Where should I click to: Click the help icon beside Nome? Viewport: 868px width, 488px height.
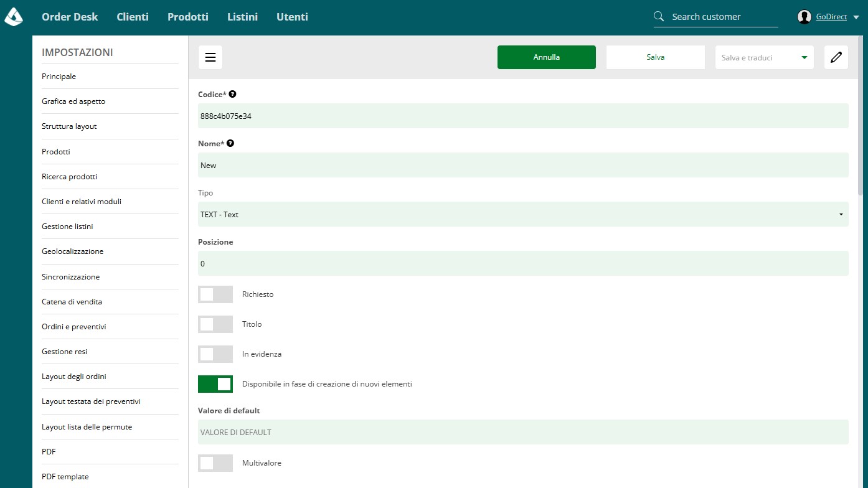230,143
